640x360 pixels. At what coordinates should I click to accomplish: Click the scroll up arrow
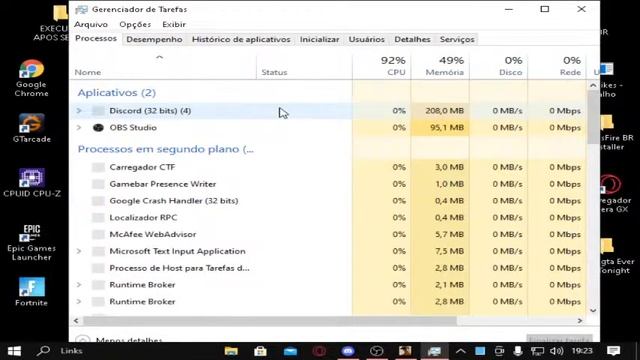(x=593, y=85)
